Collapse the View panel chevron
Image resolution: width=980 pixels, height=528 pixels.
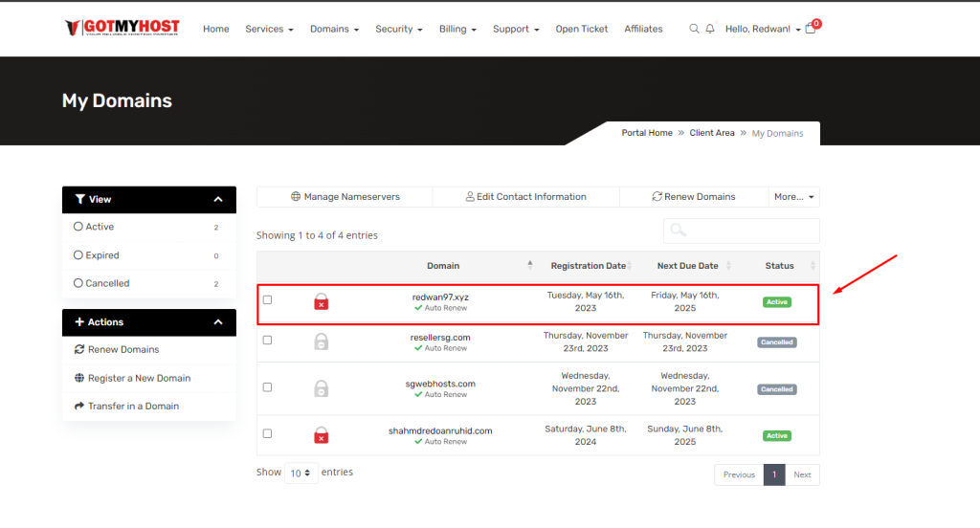[x=218, y=200]
